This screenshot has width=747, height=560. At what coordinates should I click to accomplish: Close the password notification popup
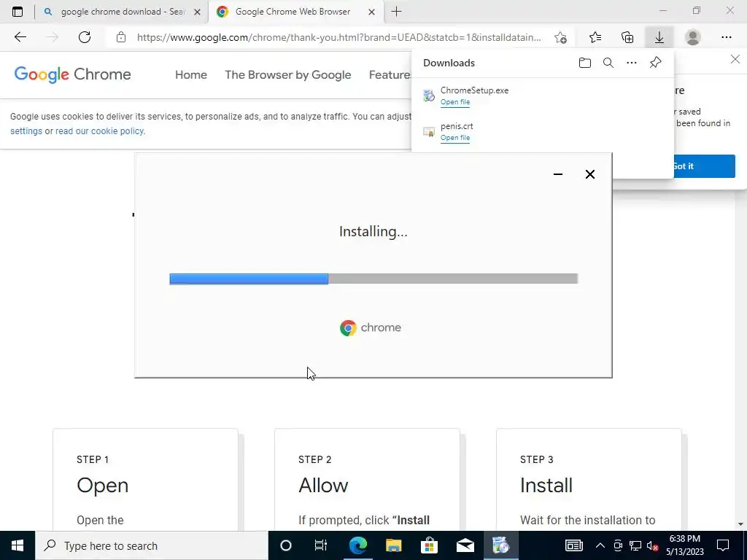click(735, 60)
